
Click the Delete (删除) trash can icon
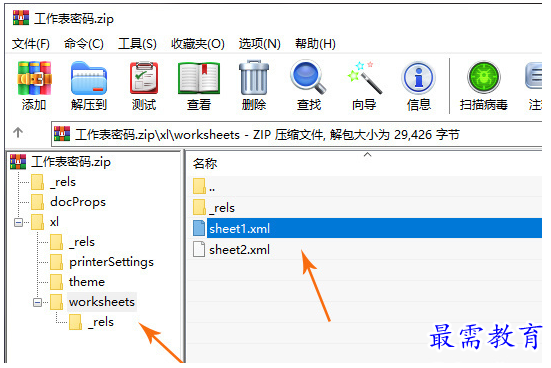[x=254, y=78]
